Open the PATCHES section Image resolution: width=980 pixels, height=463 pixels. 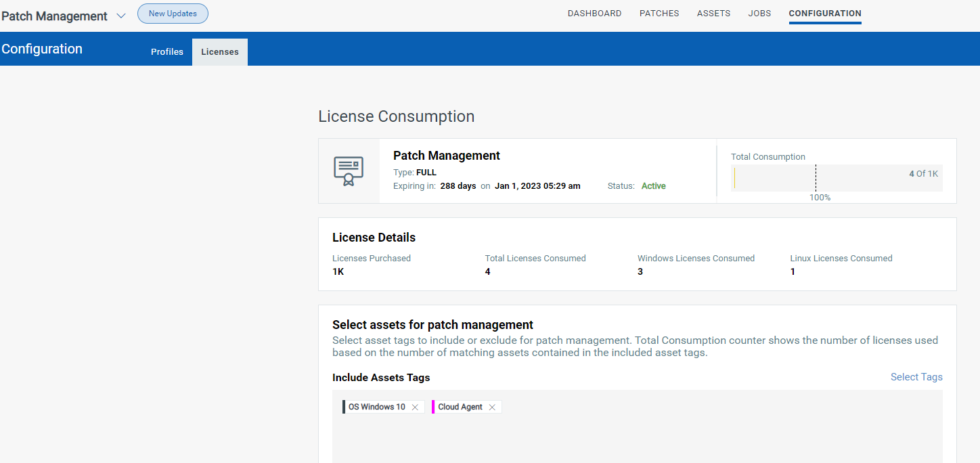659,13
